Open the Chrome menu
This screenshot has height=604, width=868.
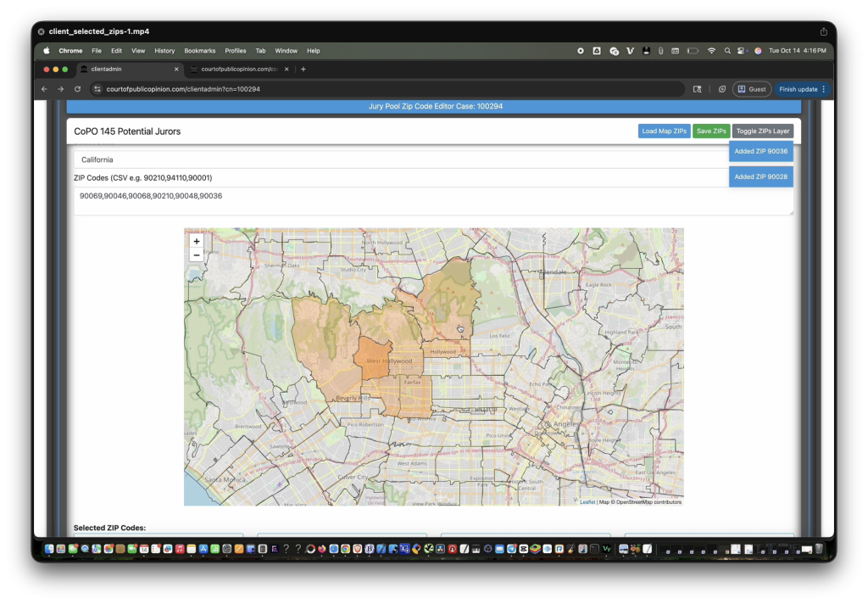70,50
